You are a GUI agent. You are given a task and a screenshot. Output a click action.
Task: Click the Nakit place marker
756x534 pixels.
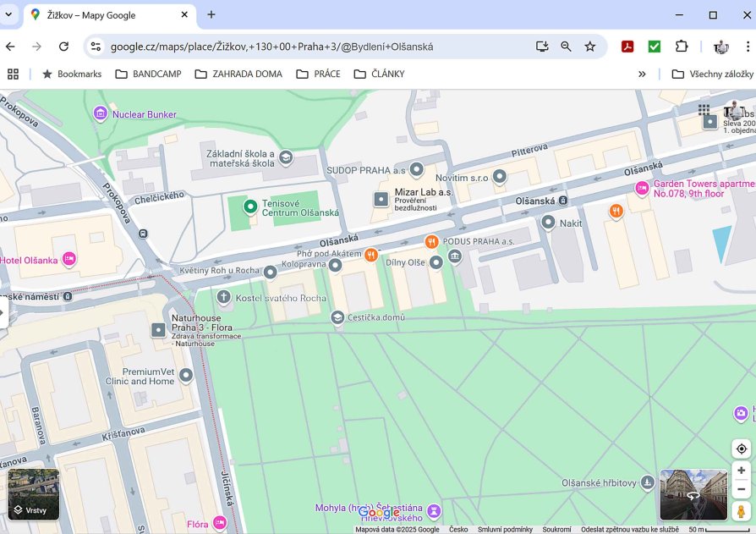[548, 223]
